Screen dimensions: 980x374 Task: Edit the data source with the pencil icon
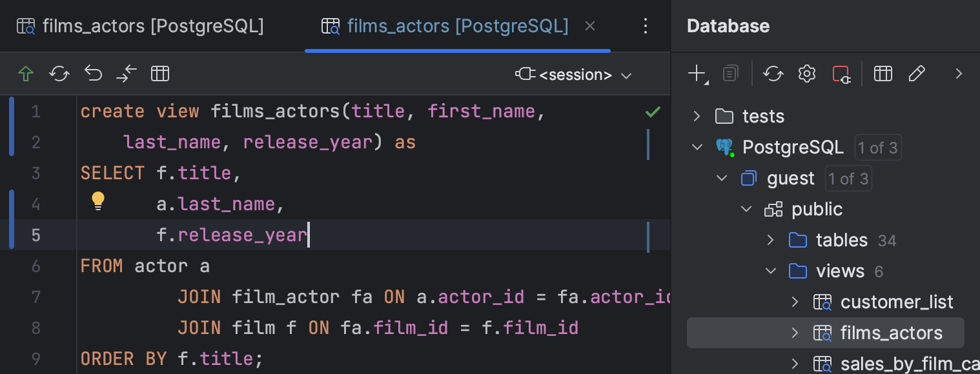pyautogui.click(x=917, y=74)
